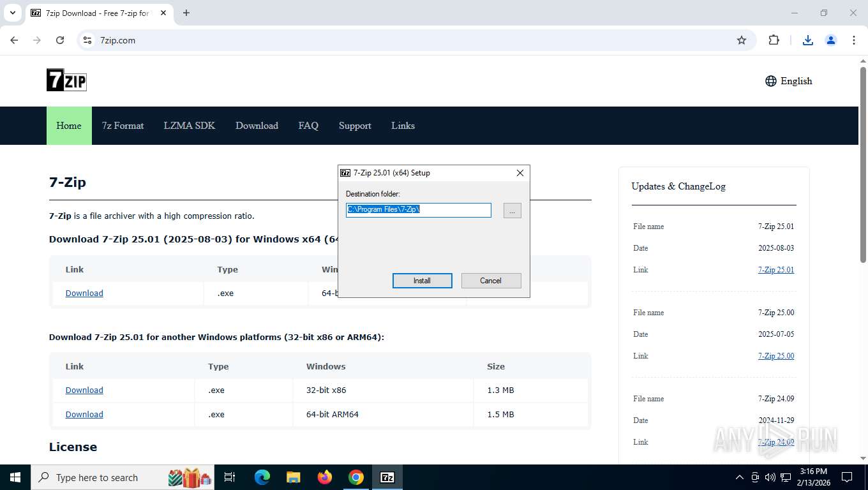The height and width of the screenshot is (490, 868).
Task: Open the Chrome extensions puzzle icon
Action: (x=774, y=40)
